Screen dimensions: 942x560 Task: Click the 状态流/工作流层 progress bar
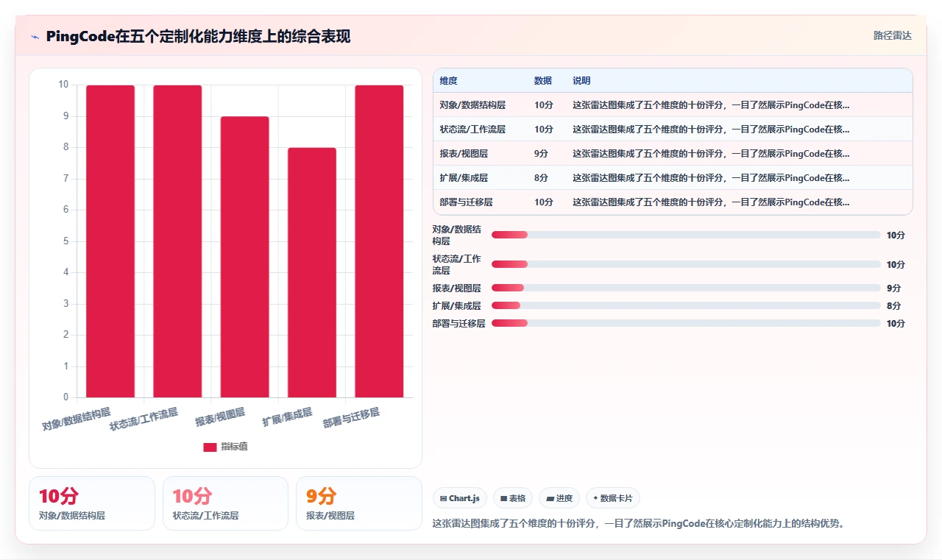click(686, 264)
